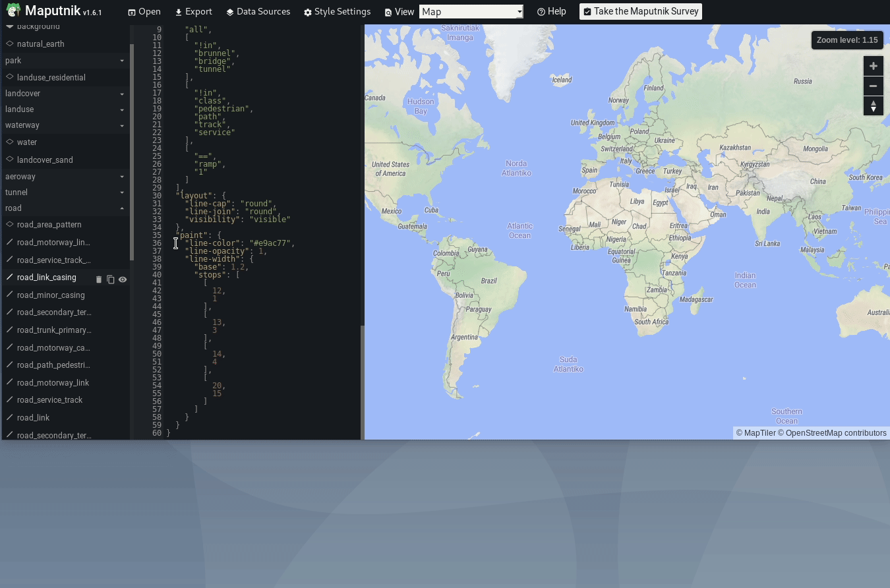
Task: Duplicate road_link_casing using the copy icon
Action: [x=110, y=279]
